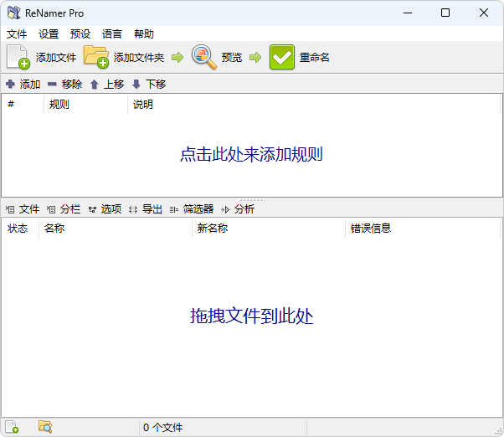Open the 导出 (Export) dropdown
Image resolution: width=504 pixels, height=437 pixels.
click(x=146, y=209)
